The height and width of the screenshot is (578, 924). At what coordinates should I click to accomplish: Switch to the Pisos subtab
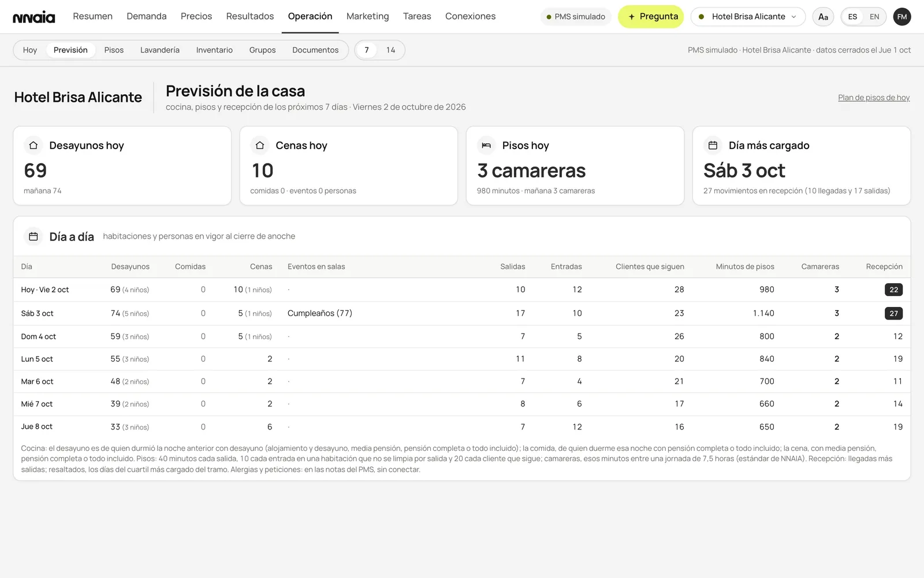click(114, 50)
